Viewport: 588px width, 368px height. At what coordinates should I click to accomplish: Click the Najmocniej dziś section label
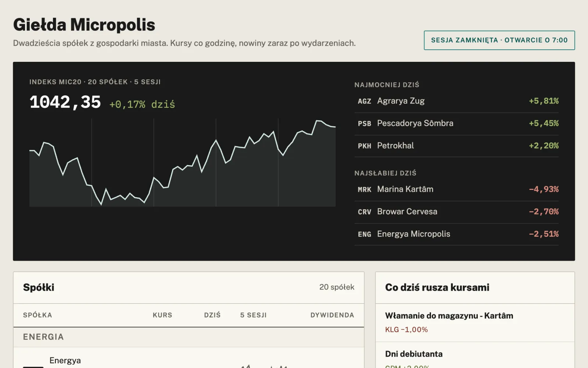[x=387, y=85]
